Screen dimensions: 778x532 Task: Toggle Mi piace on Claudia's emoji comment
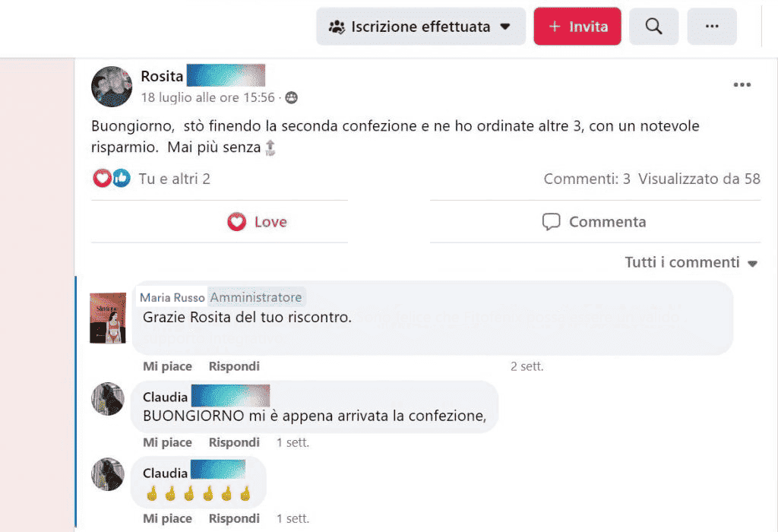pyautogui.click(x=167, y=518)
